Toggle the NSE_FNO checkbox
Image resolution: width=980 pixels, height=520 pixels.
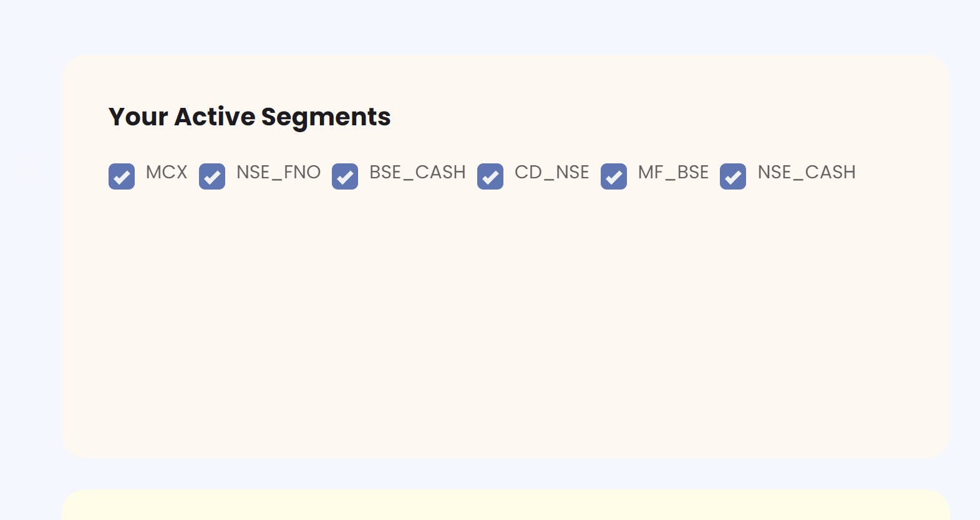[x=212, y=176]
